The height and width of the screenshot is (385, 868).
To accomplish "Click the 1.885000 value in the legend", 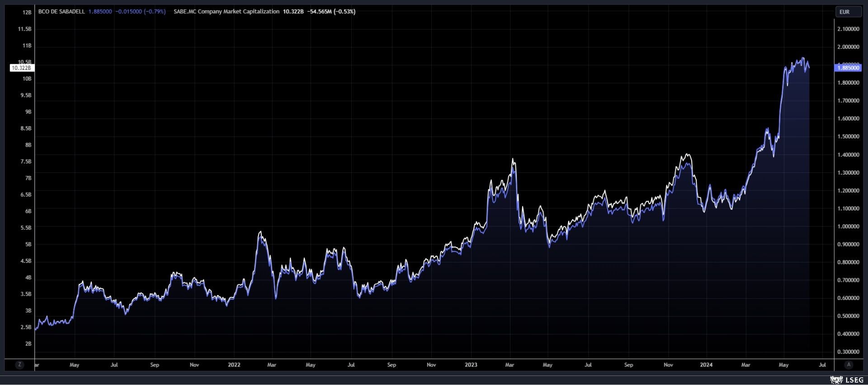I will pyautogui.click(x=100, y=12).
